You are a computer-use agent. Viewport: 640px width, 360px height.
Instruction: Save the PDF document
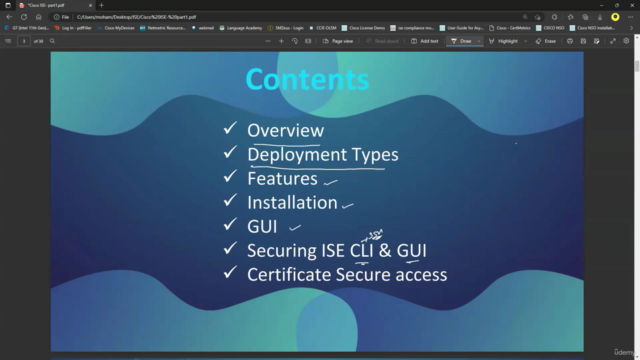[583, 41]
